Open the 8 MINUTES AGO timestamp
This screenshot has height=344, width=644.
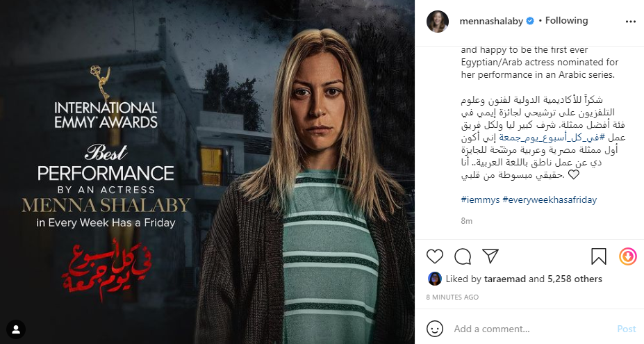[x=452, y=297]
